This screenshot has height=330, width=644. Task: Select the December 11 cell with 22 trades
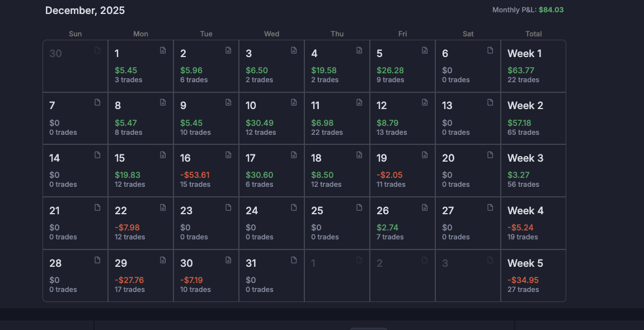point(337,119)
